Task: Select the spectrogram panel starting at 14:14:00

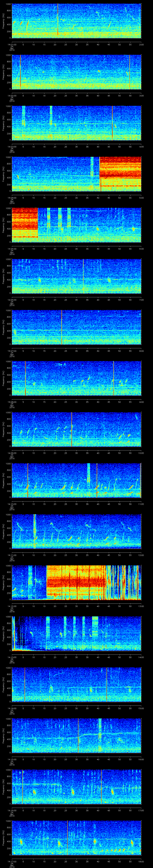Action: pos(77,685)
